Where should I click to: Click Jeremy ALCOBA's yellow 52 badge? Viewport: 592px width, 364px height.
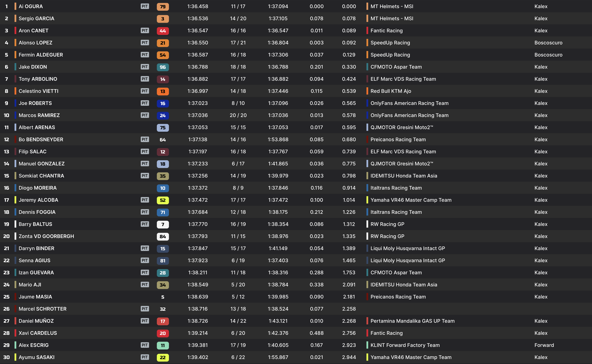click(163, 200)
